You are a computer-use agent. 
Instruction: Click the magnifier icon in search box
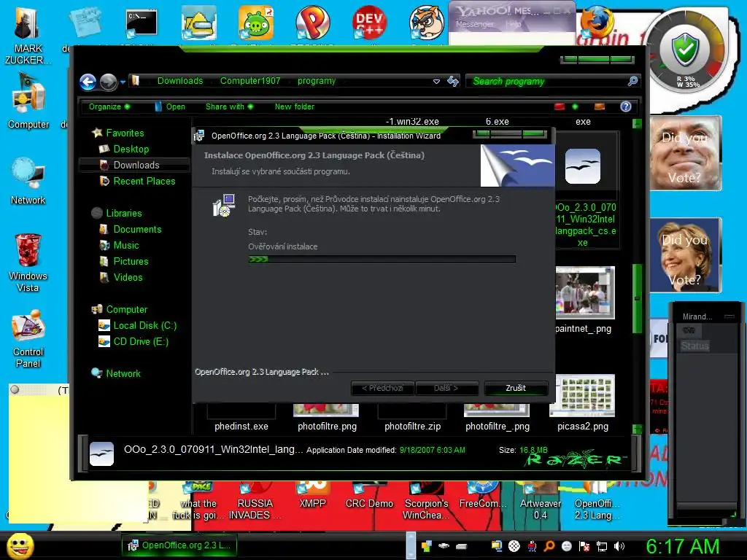[x=632, y=82]
